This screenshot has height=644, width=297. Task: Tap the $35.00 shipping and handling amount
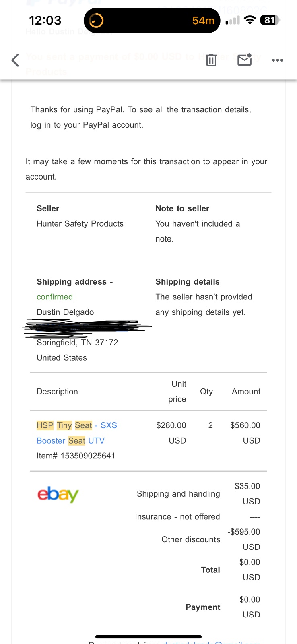pos(247,486)
